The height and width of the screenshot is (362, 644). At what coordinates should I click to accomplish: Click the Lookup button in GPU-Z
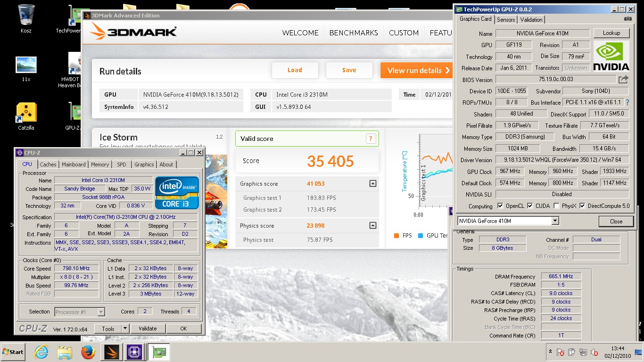tap(611, 33)
